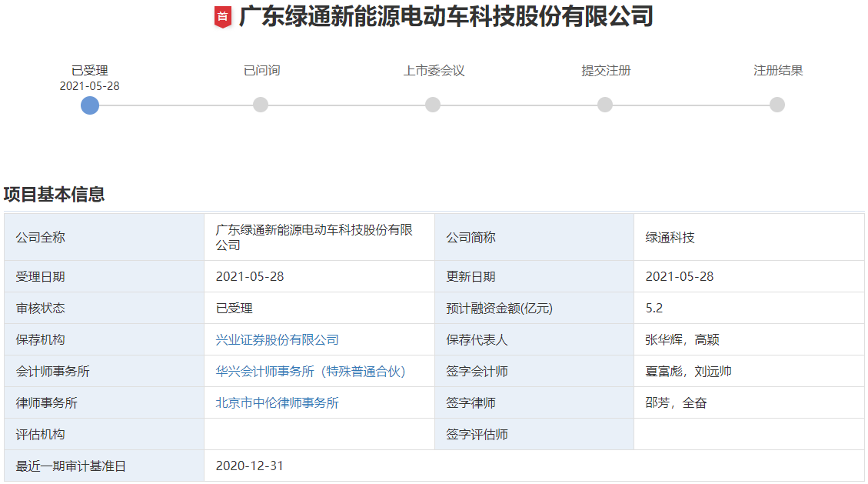
Task: Click the 提交注册 stage dot
Action: (604, 105)
